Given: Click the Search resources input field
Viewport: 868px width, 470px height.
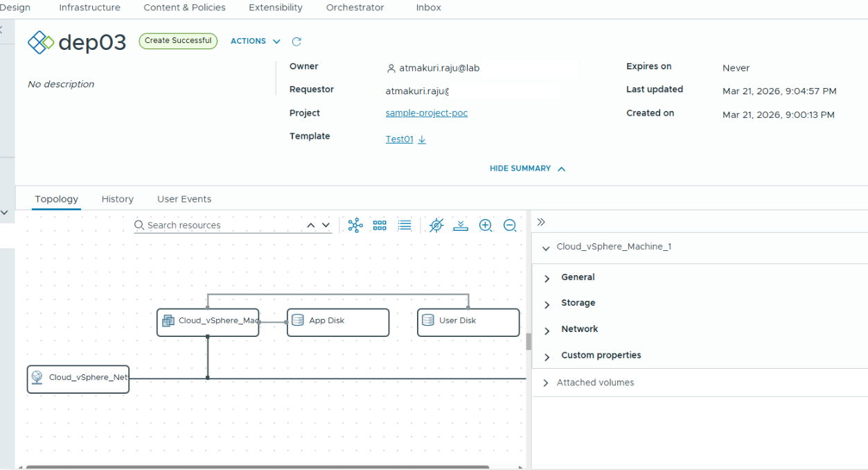Looking at the screenshot, I should point(222,225).
